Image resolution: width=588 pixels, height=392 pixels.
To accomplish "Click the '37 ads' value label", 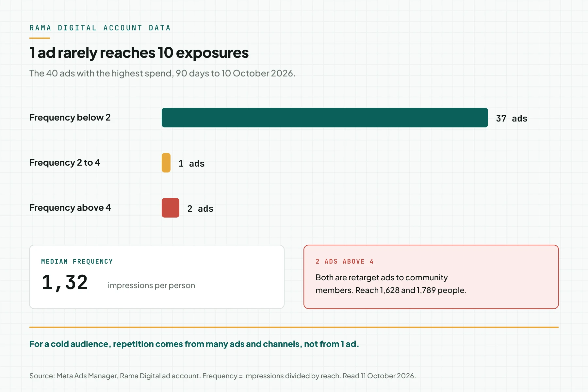I will pos(512,118).
